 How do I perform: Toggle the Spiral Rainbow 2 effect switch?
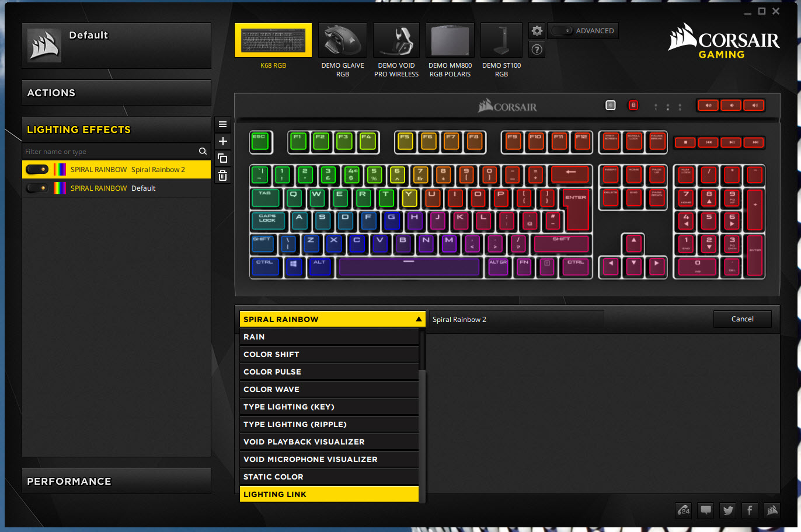(x=37, y=169)
